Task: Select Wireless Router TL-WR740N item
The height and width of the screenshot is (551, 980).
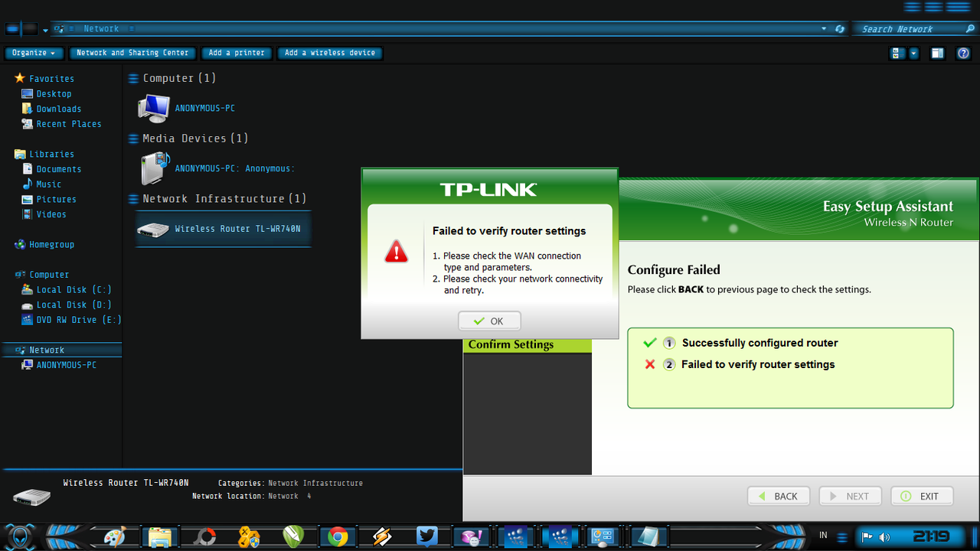Action: click(224, 229)
